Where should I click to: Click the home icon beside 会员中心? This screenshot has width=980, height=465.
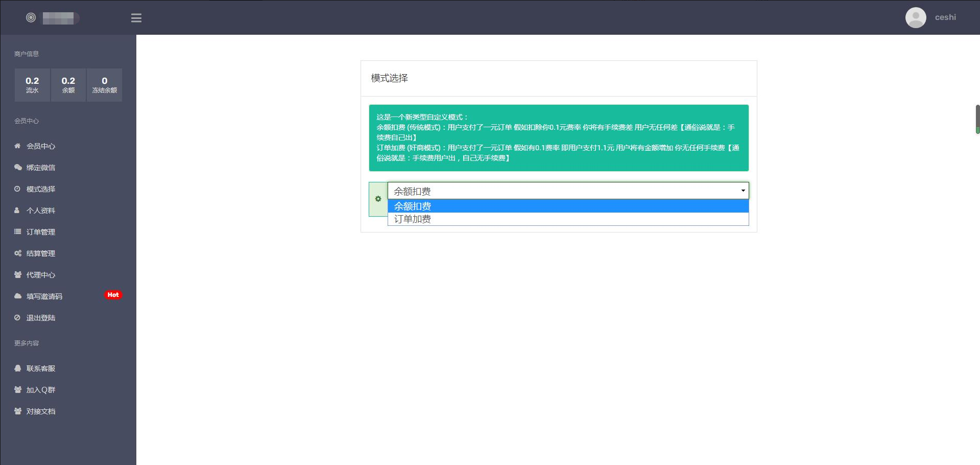(17, 146)
